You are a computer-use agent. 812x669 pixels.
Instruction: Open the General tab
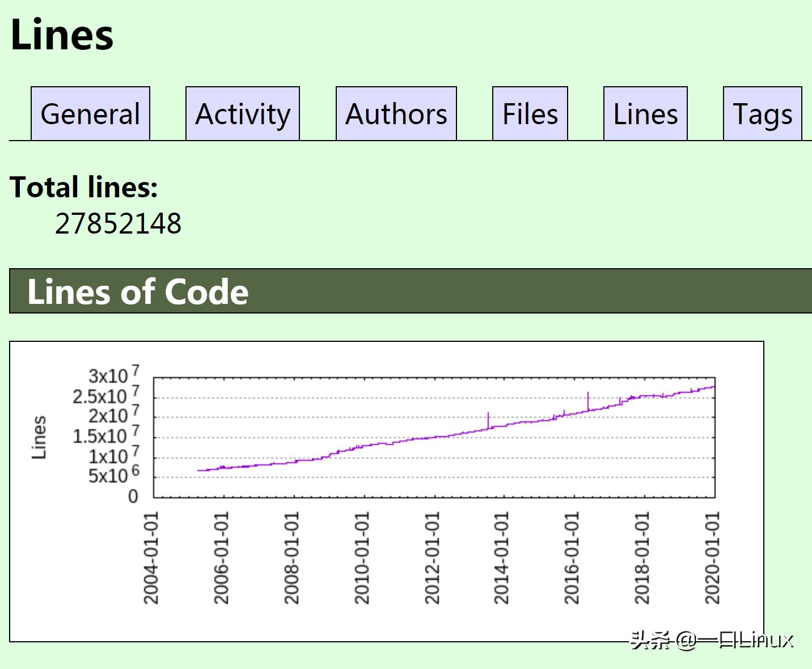(x=90, y=113)
